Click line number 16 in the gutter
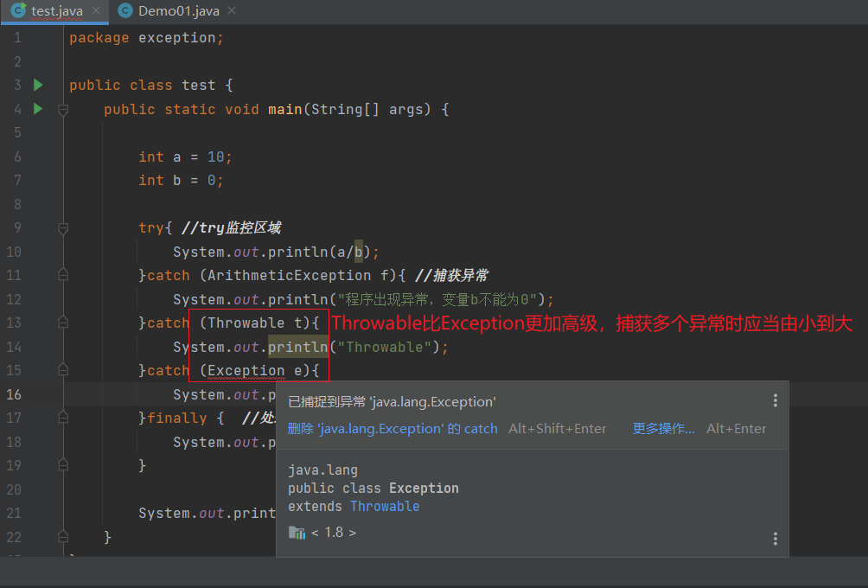868x588 pixels. [x=14, y=394]
